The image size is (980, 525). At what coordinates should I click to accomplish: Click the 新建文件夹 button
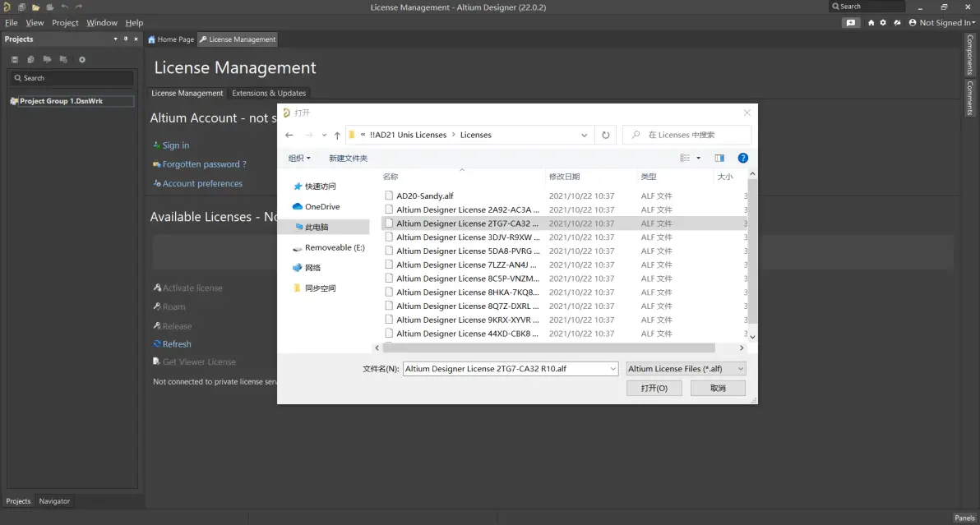[x=348, y=158]
